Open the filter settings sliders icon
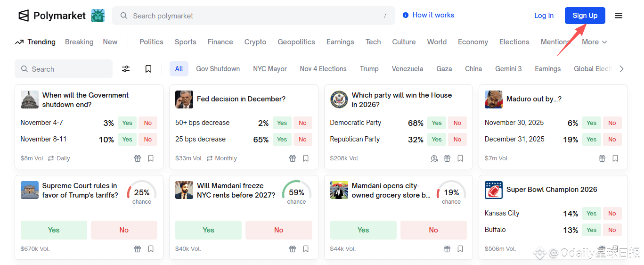 point(126,69)
